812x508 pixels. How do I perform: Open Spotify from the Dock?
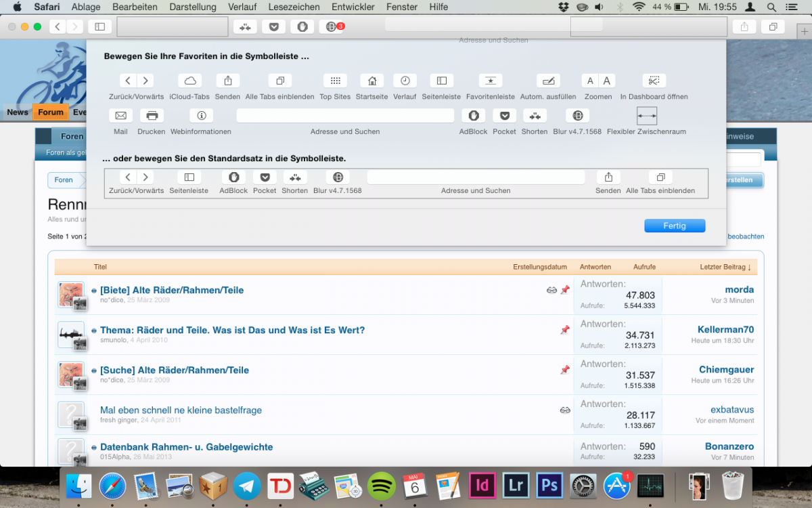tap(382, 486)
